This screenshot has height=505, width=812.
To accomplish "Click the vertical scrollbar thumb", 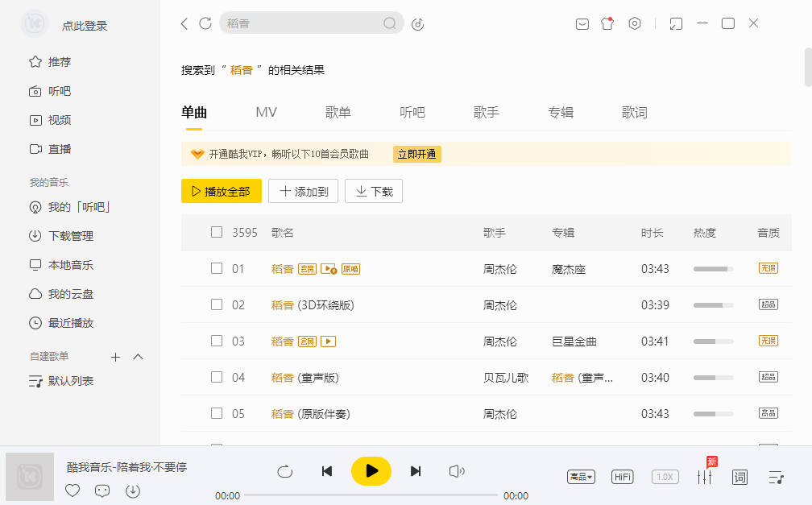I will coord(808,68).
